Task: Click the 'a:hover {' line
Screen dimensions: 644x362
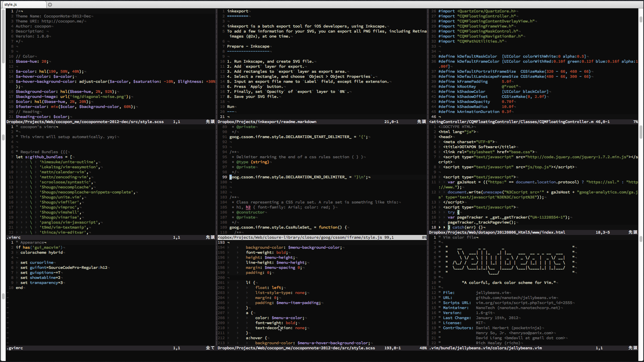Action: click(x=256, y=338)
